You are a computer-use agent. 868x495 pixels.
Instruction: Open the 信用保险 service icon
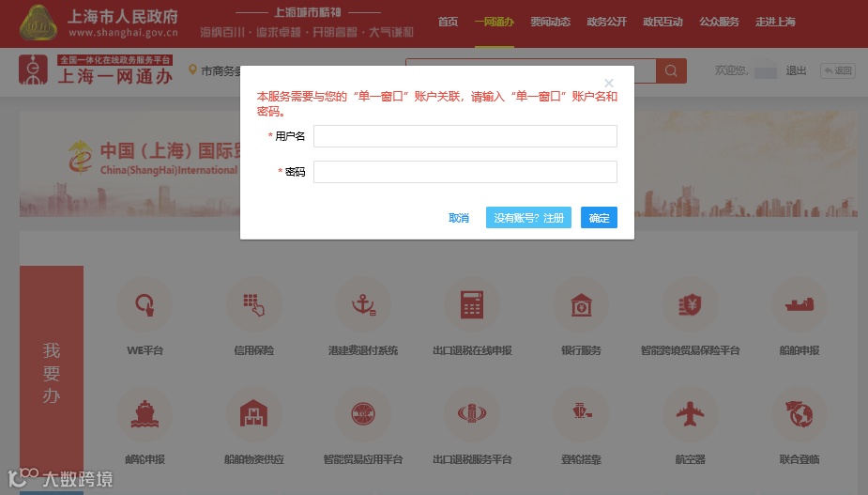(254, 305)
